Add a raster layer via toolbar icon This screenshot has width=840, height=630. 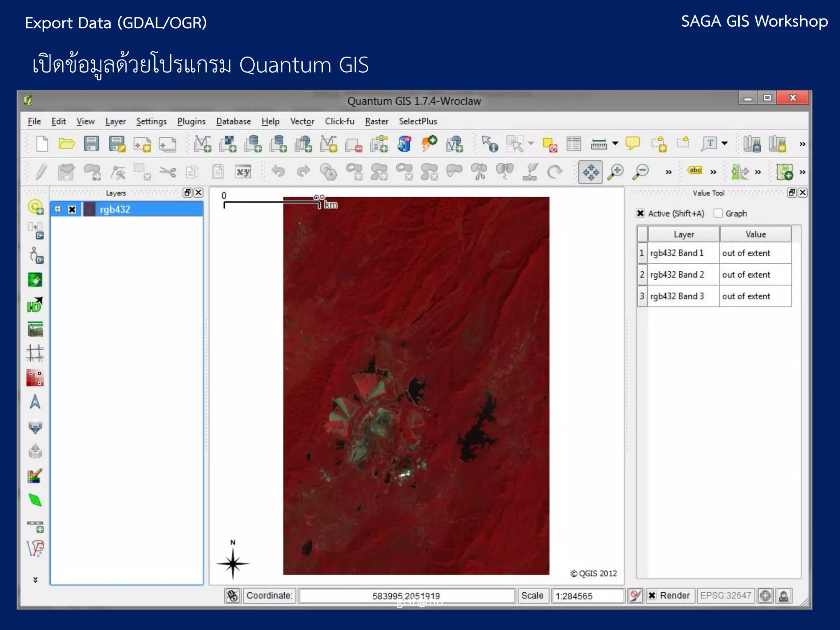[x=228, y=144]
